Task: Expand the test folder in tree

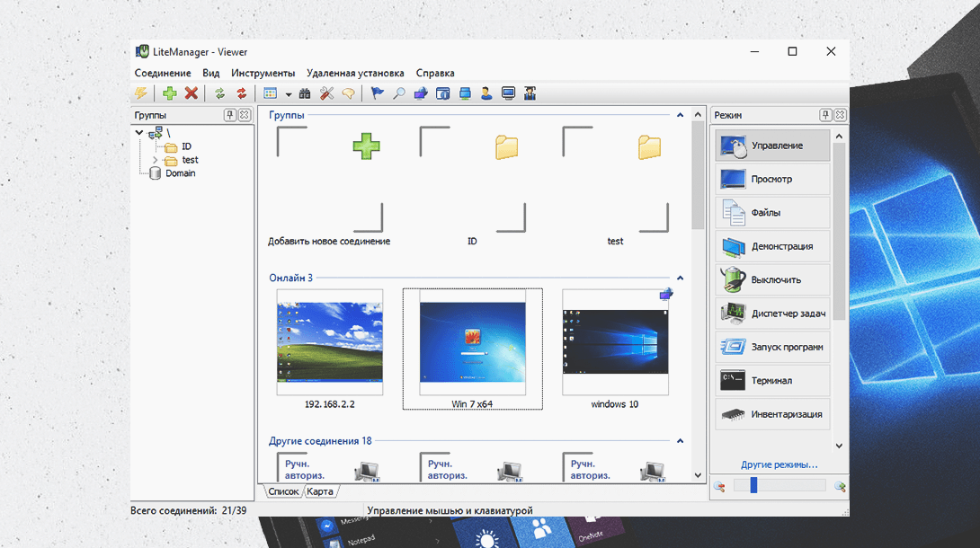Action: pyautogui.click(x=155, y=160)
